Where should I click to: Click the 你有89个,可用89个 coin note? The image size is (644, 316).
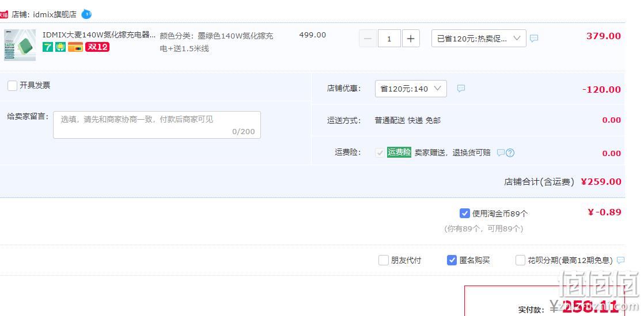[x=484, y=229]
